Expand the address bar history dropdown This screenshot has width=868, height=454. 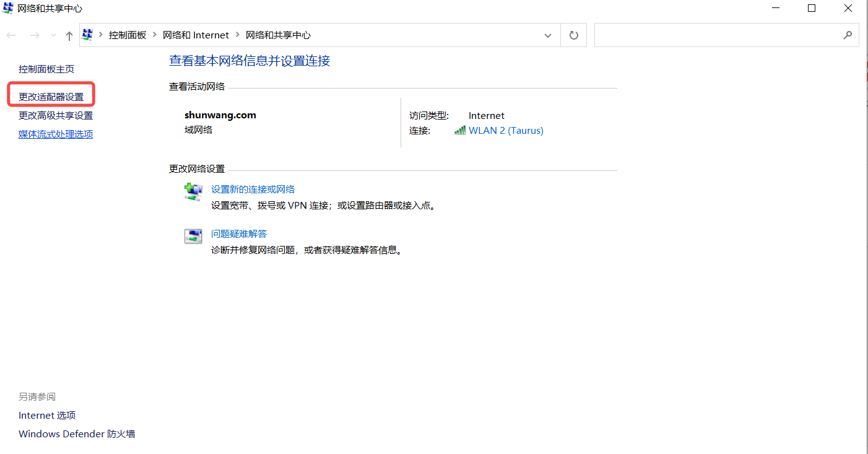(547, 35)
